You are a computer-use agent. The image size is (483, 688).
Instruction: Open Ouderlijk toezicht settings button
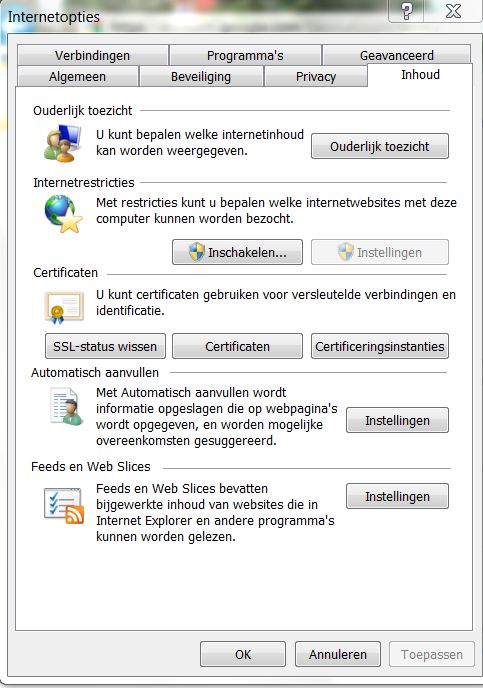coord(380,146)
